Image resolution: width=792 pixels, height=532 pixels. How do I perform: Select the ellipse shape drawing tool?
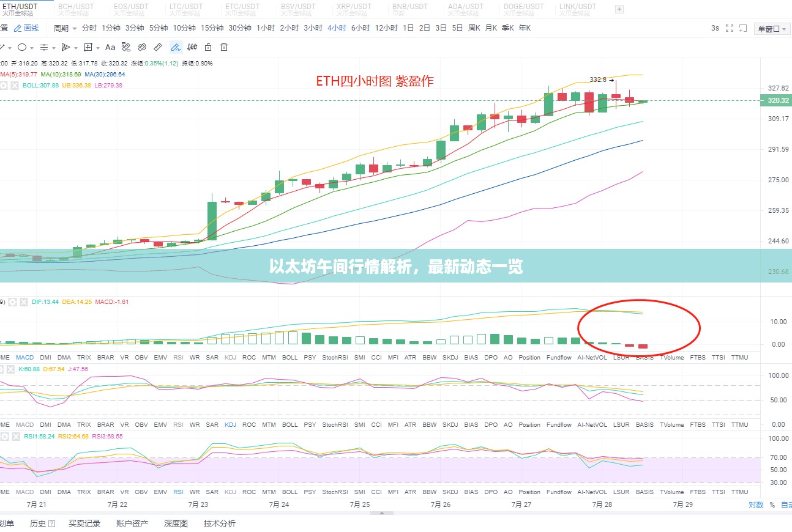(22, 47)
